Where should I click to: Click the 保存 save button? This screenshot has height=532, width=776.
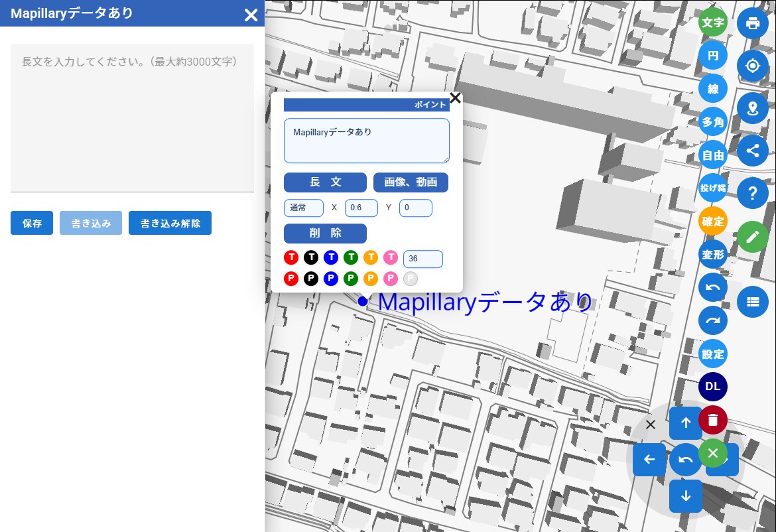click(32, 224)
